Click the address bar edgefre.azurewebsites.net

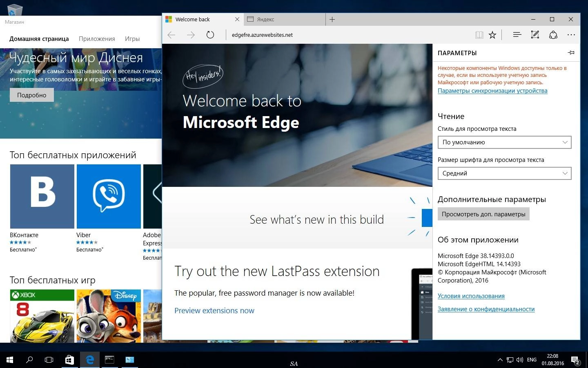point(262,35)
